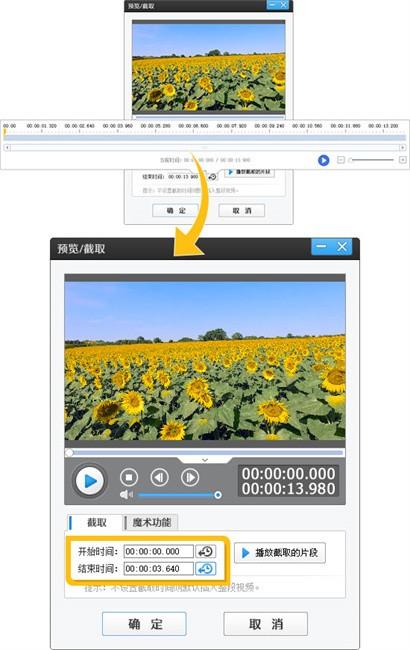Mute audio using the speaker icon
Screen dimensions: 410x650
126,495
